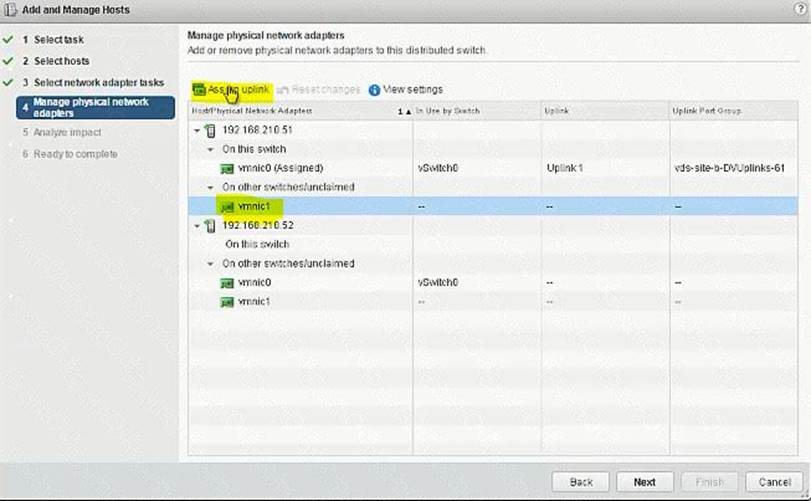Click the View settings info icon

(374, 90)
